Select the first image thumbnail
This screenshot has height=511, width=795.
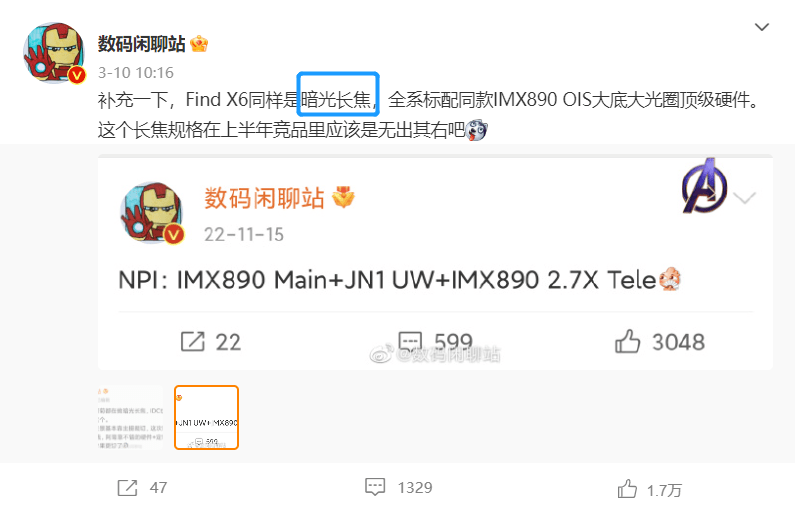[x=130, y=418]
